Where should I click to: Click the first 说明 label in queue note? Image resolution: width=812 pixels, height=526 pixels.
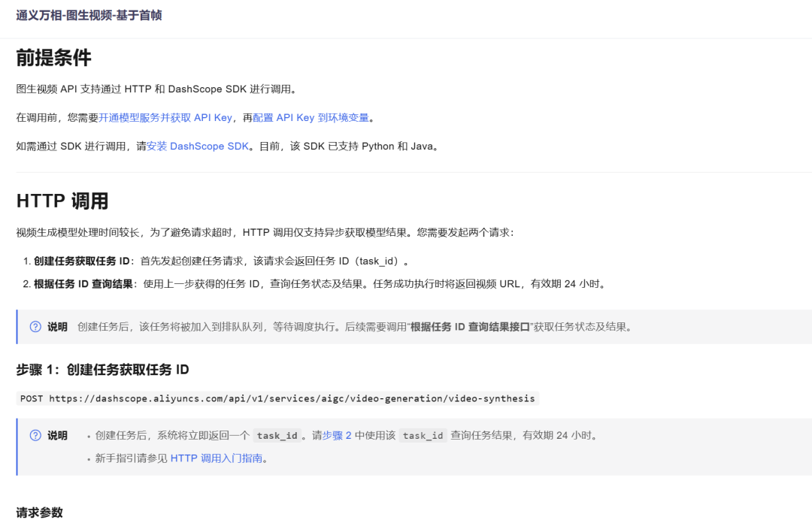click(57, 327)
